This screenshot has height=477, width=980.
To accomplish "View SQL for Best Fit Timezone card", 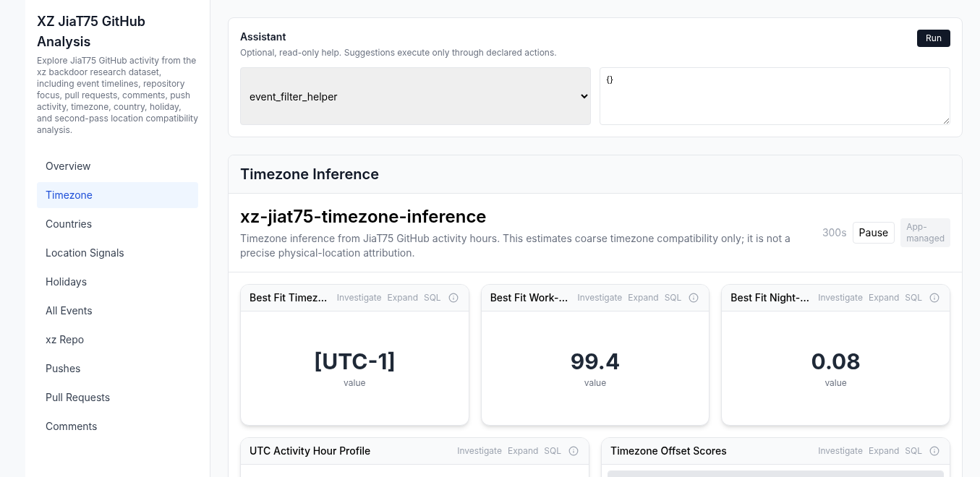I will tap(432, 298).
